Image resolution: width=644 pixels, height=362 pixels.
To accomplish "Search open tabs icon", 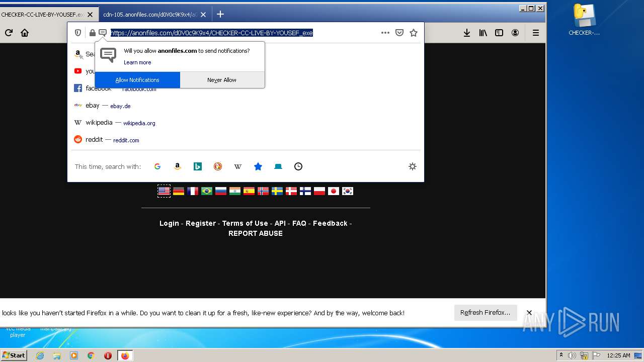I will (278, 166).
